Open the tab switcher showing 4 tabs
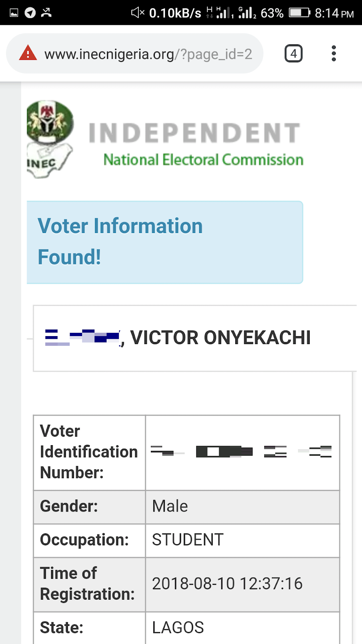Screen dimensions: 362x644 click(293, 54)
